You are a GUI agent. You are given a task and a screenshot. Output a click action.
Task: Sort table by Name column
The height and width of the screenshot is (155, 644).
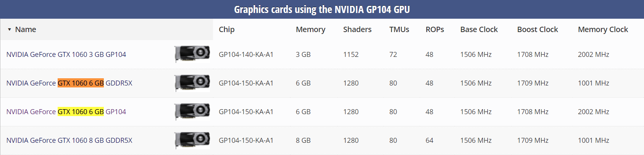pyautogui.click(x=26, y=29)
